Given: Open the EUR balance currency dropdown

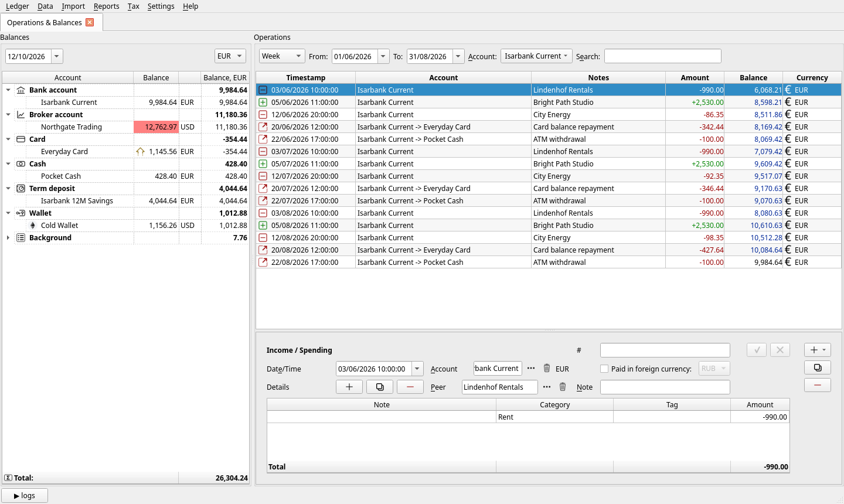Looking at the screenshot, I should pyautogui.click(x=230, y=56).
